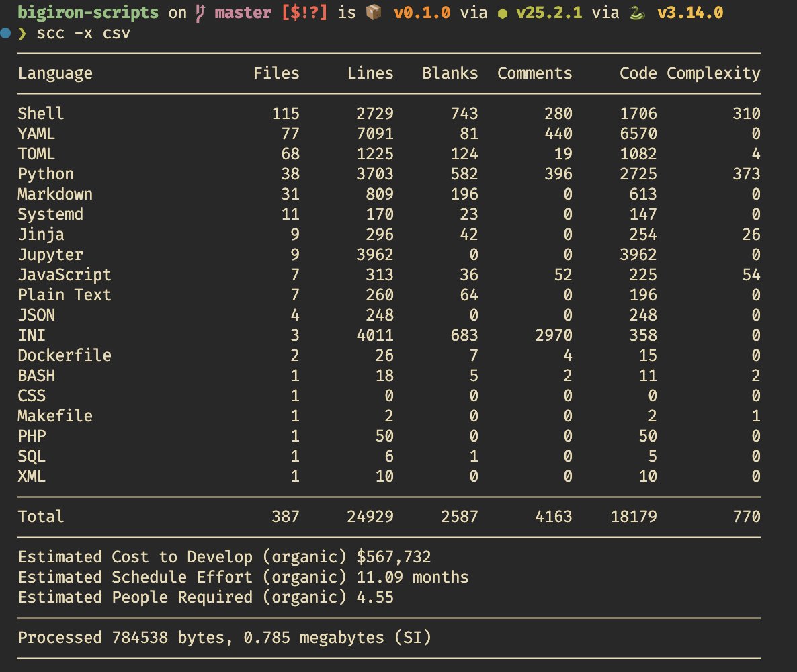
Task: Click Shell's complexity value 310
Action: 746,113
